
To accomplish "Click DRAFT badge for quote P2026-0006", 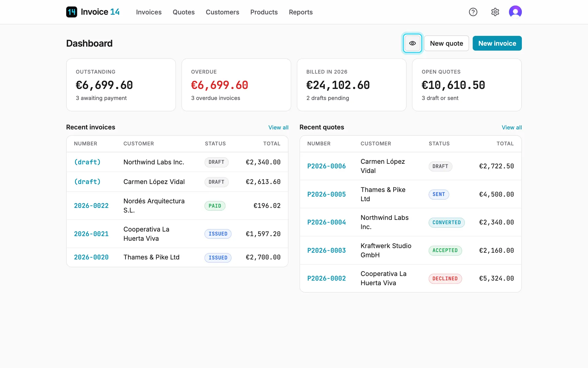I will pyautogui.click(x=440, y=166).
